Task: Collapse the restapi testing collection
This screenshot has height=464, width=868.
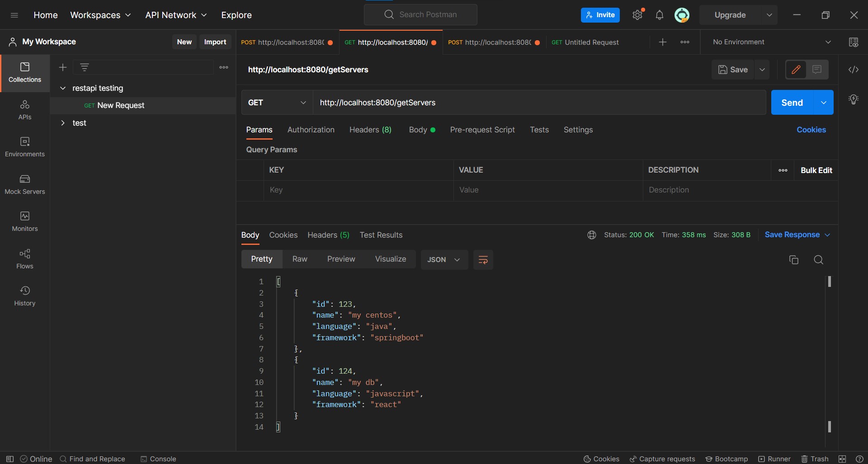Action: (x=63, y=88)
